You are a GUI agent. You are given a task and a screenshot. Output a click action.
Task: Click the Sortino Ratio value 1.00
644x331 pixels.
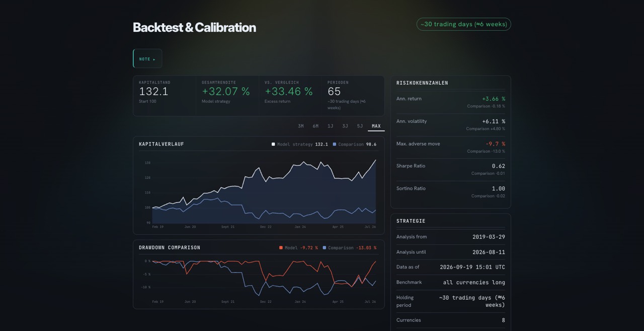pos(499,188)
